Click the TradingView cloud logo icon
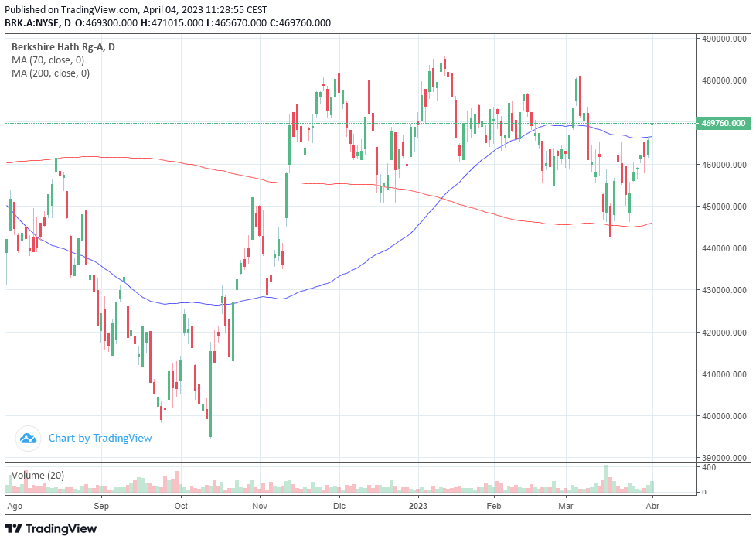Image resolution: width=756 pixels, height=543 pixels. tap(28, 439)
